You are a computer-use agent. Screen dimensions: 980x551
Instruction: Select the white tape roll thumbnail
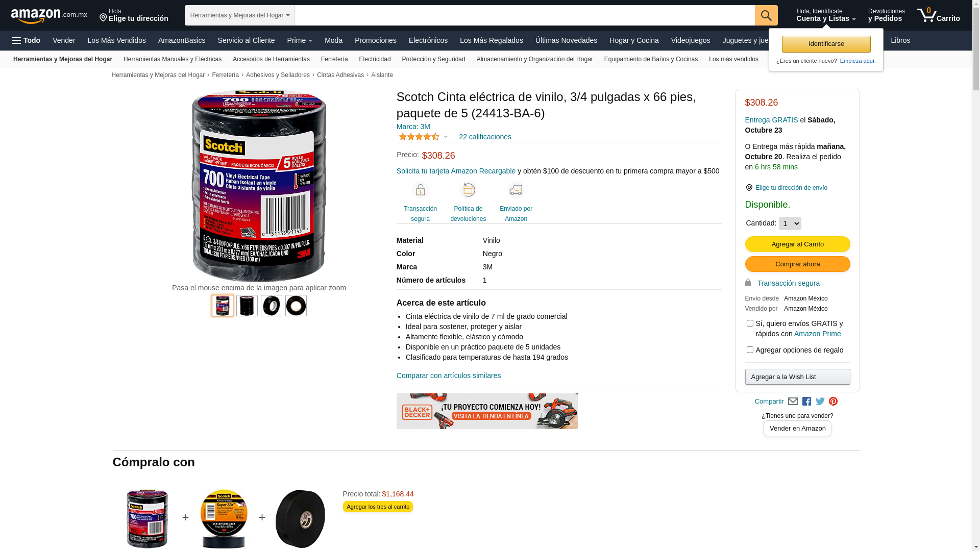(x=296, y=306)
